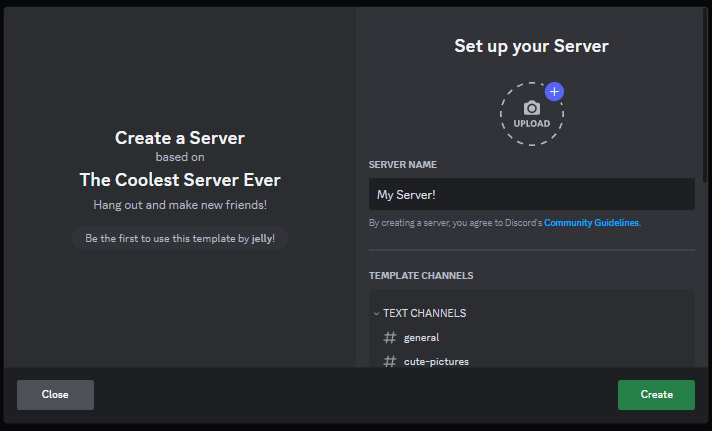Open the Community Guidelines link

point(591,223)
